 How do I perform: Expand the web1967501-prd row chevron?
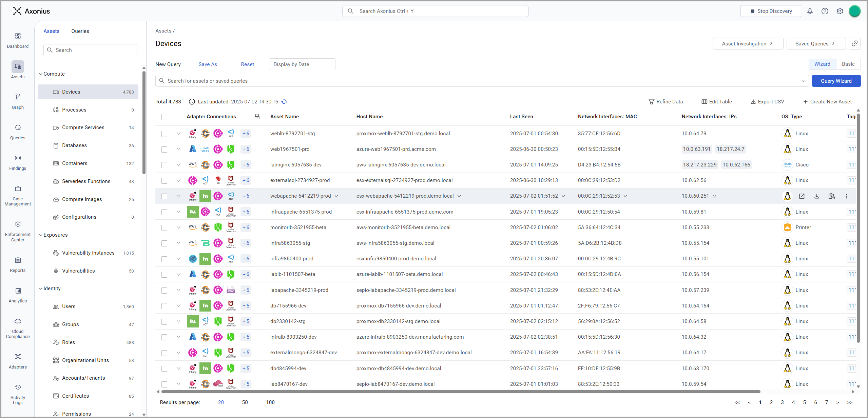tap(178, 149)
